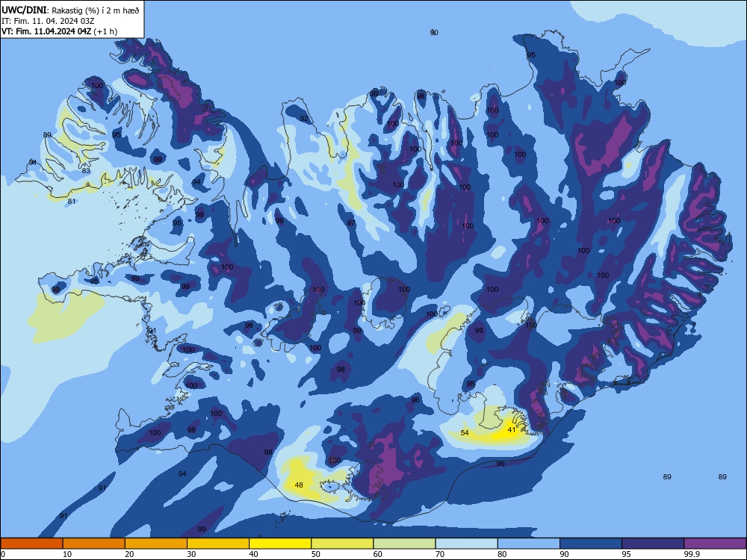Click the 81 humidity value on the map
This screenshot has height=560, width=747.
[72, 202]
